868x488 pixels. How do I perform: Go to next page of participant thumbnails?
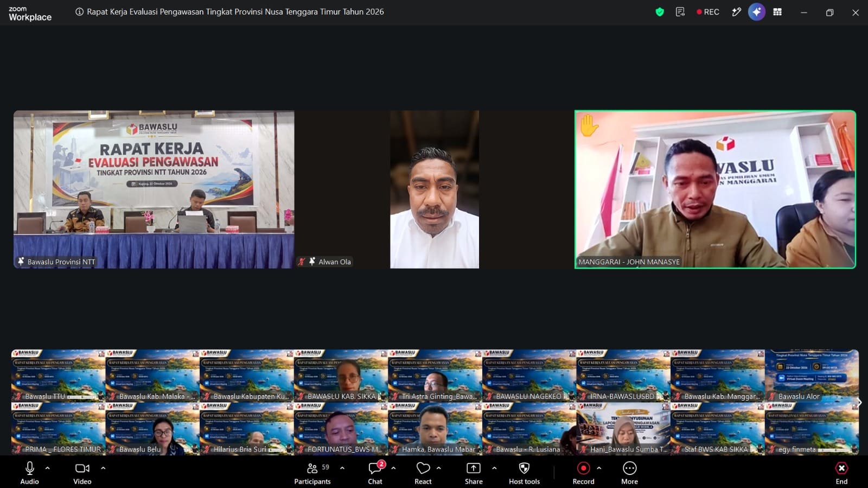(x=859, y=402)
